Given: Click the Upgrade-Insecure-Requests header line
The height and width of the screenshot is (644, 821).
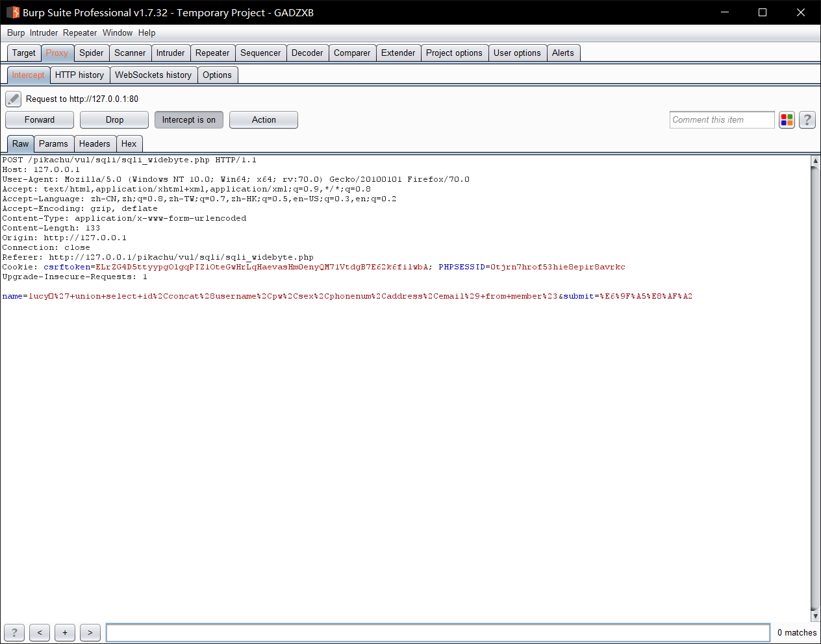Looking at the screenshot, I should pyautogui.click(x=75, y=277).
